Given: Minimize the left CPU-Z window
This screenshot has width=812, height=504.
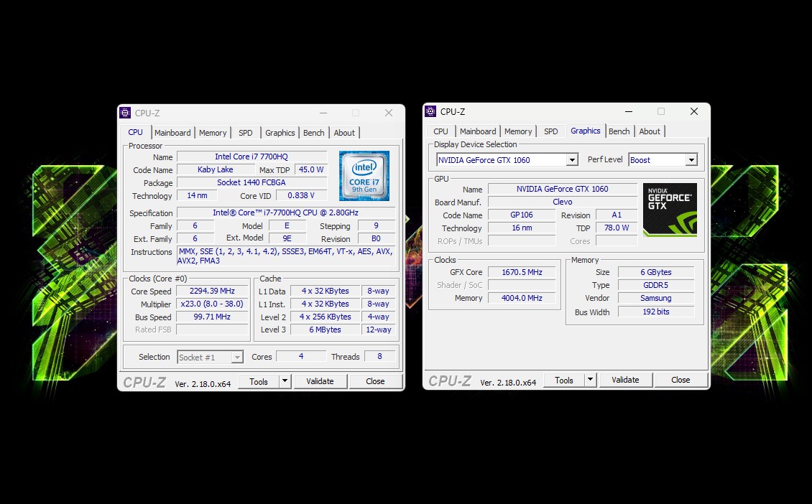Looking at the screenshot, I should [x=323, y=113].
